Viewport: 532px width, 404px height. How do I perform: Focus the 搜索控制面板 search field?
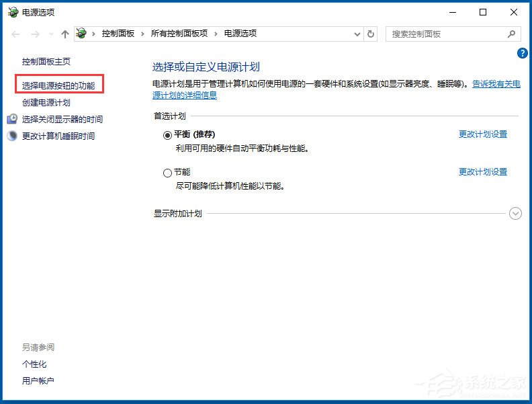point(453,34)
